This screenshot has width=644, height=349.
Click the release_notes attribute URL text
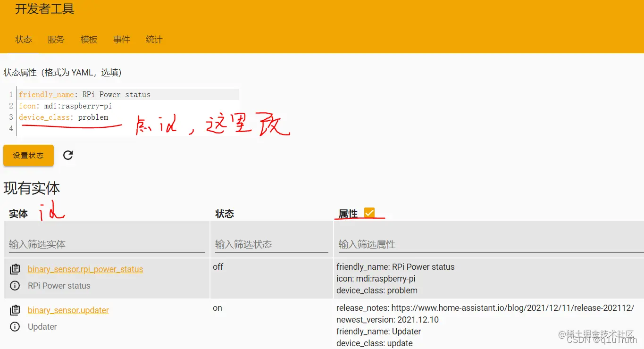tap(513, 308)
